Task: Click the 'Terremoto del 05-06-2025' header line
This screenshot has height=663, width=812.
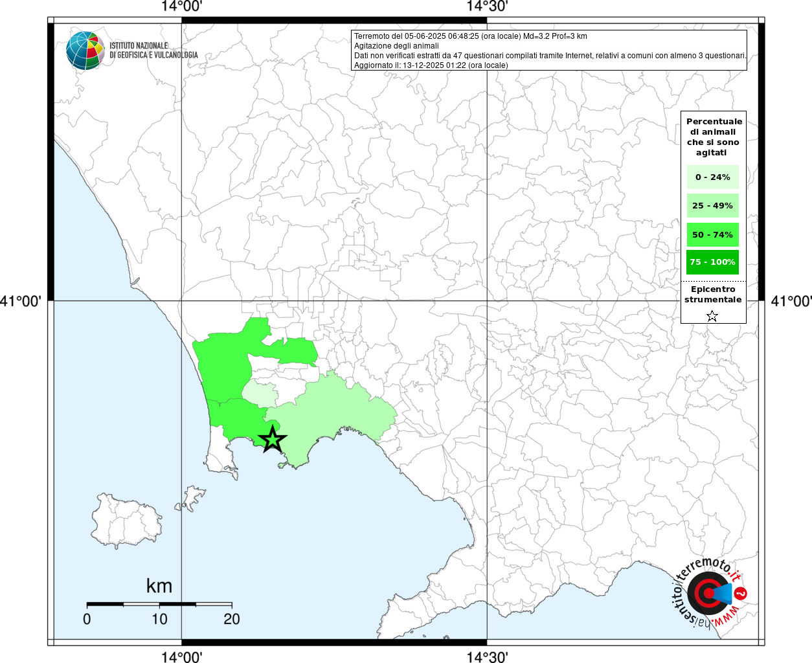Action: pyautogui.click(x=471, y=36)
